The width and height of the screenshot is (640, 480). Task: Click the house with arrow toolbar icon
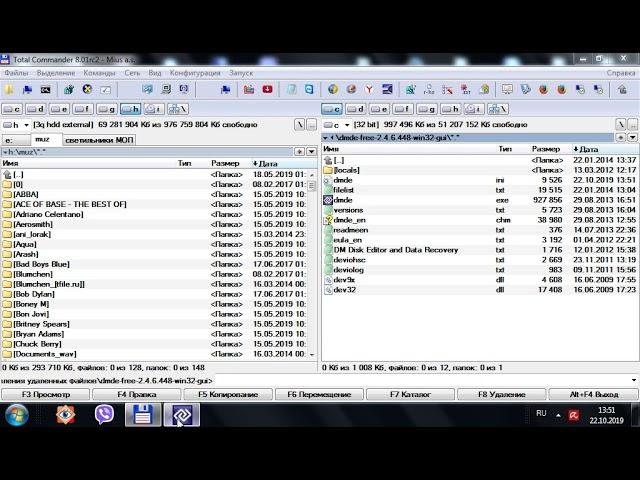(x=622, y=89)
